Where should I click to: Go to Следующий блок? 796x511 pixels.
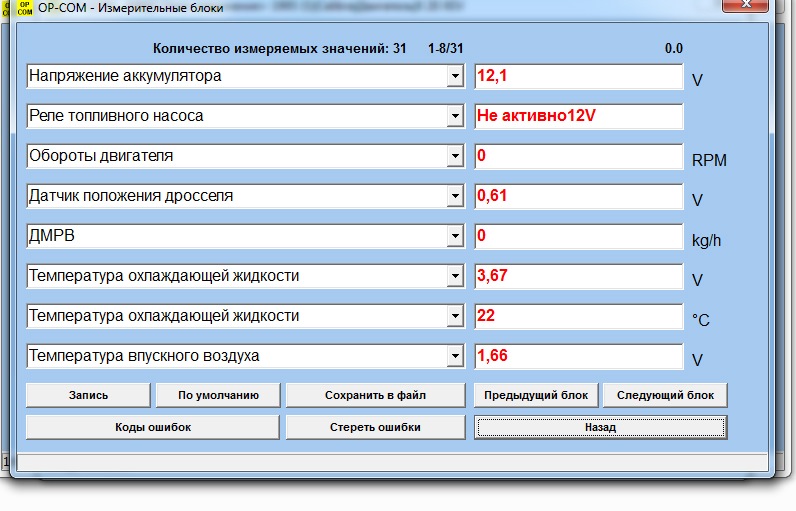[665, 395]
